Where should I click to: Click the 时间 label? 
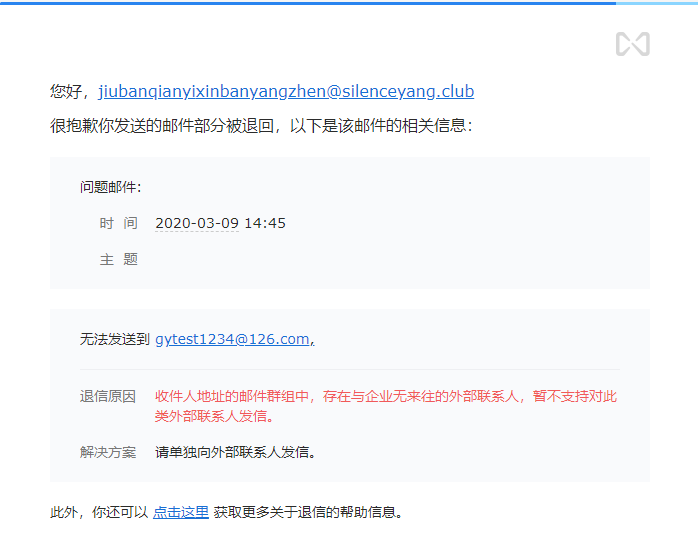118,223
